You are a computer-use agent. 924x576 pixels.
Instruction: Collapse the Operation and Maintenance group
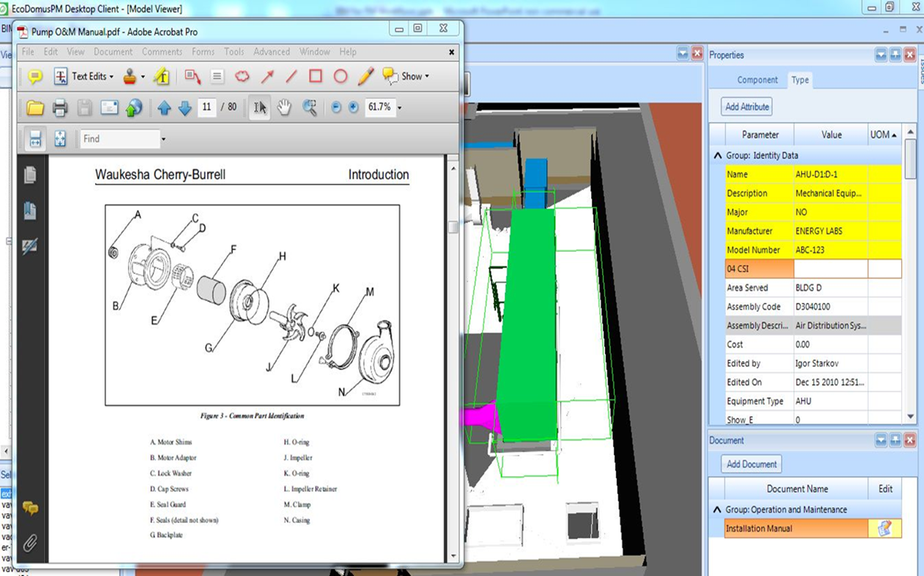[x=718, y=510]
